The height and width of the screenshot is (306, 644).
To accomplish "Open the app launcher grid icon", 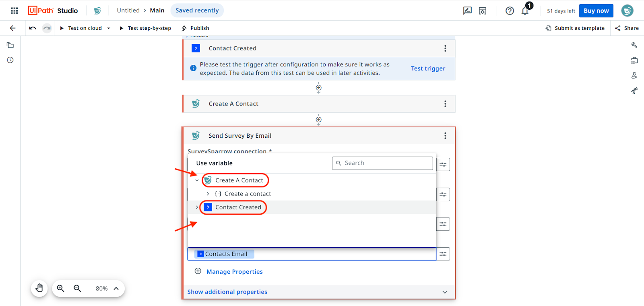I will click(14, 11).
